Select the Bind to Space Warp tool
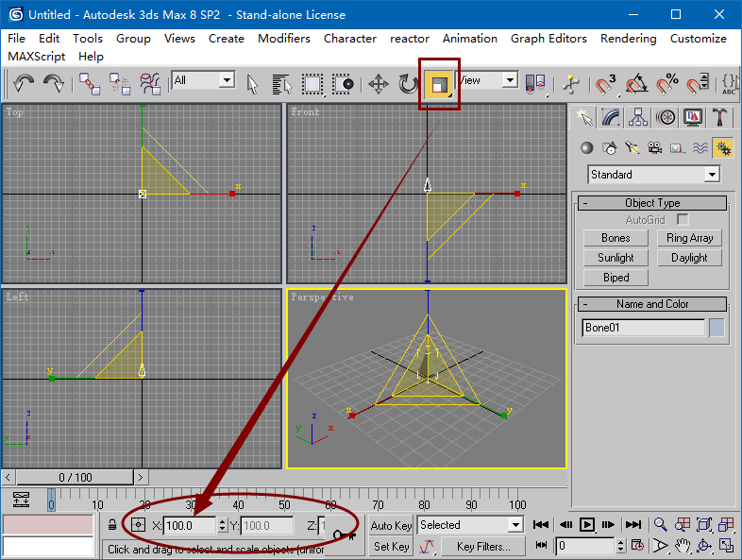The height and width of the screenshot is (560, 742). coord(150,84)
